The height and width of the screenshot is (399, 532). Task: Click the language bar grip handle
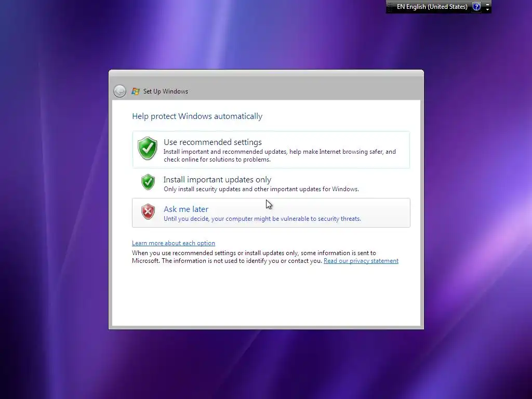(x=390, y=7)
